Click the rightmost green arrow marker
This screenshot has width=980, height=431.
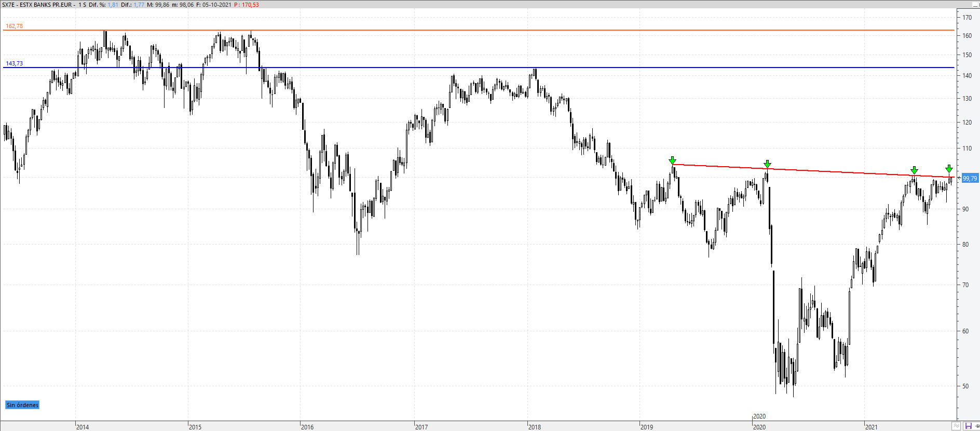coord(949,169)
